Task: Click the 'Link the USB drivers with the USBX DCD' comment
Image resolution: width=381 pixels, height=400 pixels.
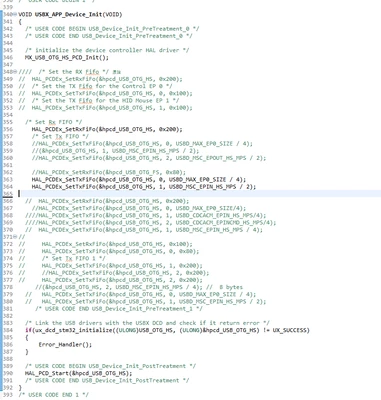Action: 147,323
